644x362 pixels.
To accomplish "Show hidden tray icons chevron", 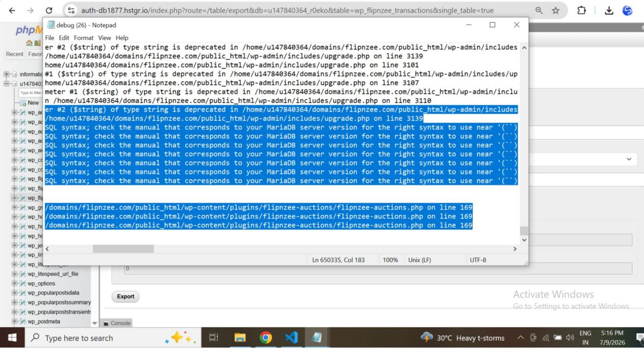I will coord(520,338).
